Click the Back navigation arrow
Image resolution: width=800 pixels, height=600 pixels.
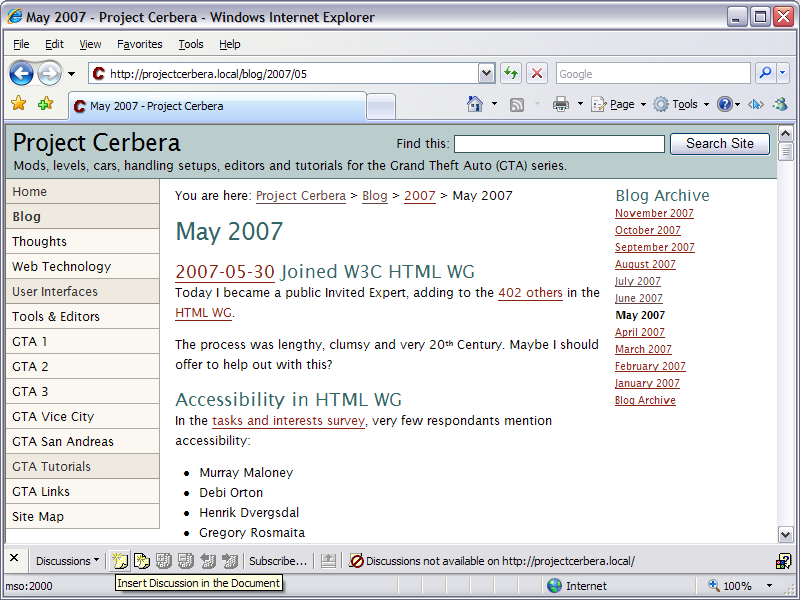tap(22, 73)
